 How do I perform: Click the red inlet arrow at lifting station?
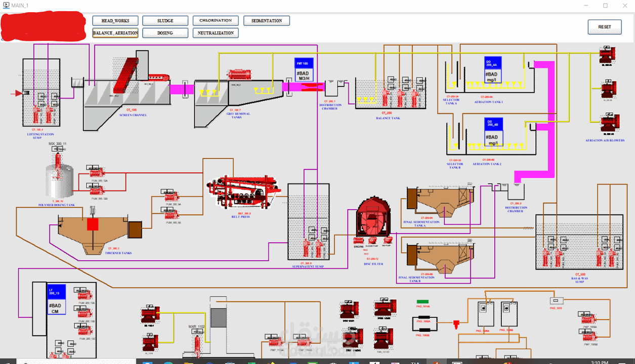click(x=18, y=93)
